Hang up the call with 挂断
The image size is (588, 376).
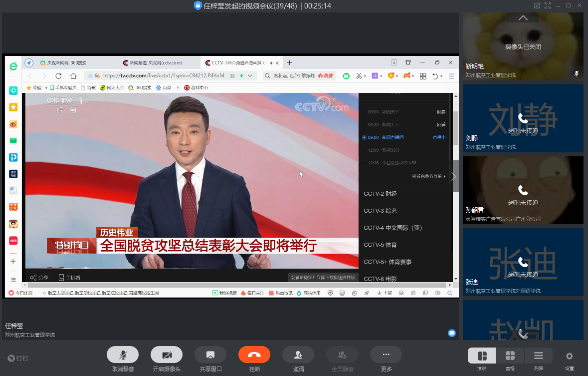254,355
